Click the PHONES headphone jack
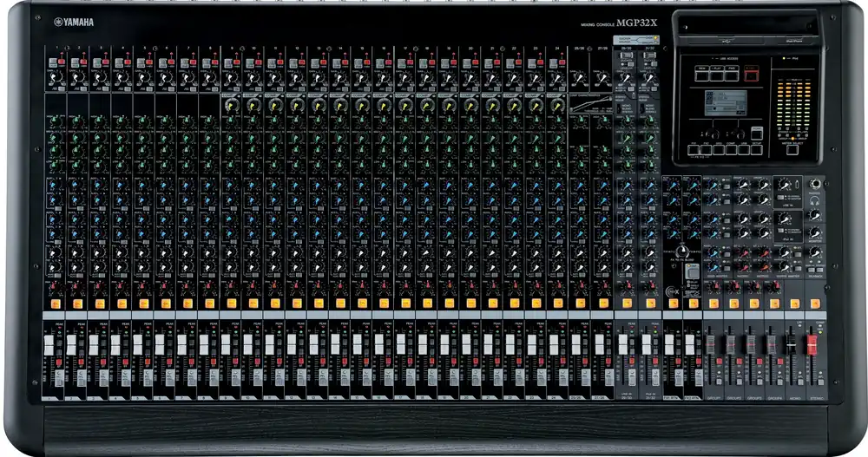The image size is (868, 457). [x=815, y=184]
